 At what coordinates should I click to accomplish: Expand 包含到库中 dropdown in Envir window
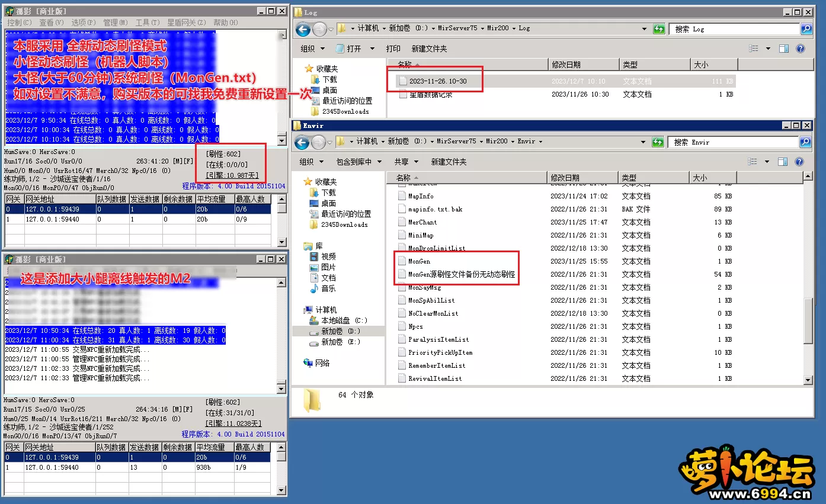[358, 162]
